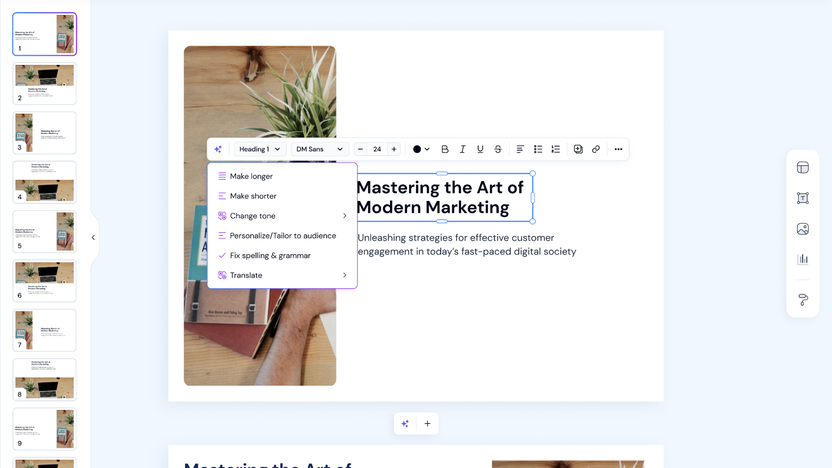
Task: Select slide 3 thumbnail
Action: coord(45,133)
